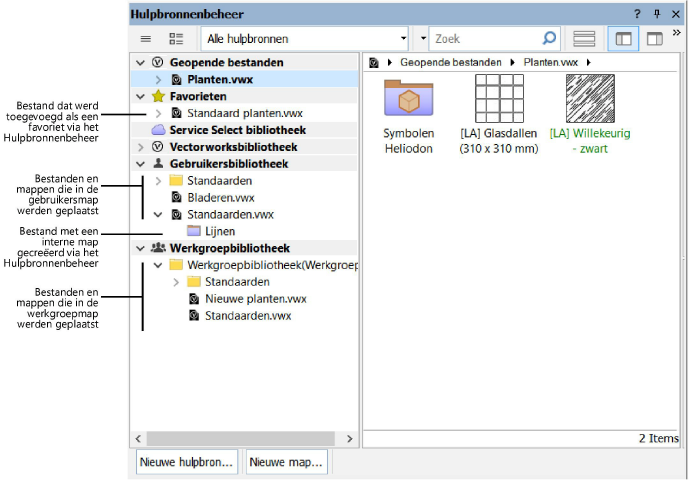690x481 pixels.
Task: Select Bladeren.vwx in the tree
Action: click(220, 198)
